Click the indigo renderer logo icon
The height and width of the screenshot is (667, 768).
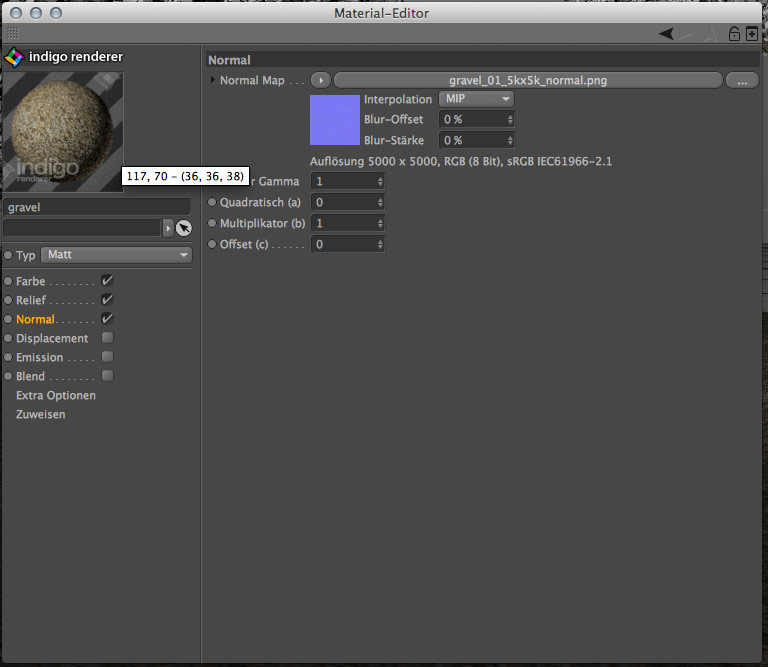point(13,57)
